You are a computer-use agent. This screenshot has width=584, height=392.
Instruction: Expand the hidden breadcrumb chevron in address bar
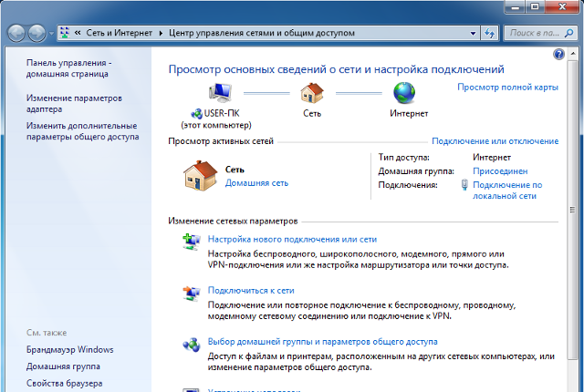[78, 33]
